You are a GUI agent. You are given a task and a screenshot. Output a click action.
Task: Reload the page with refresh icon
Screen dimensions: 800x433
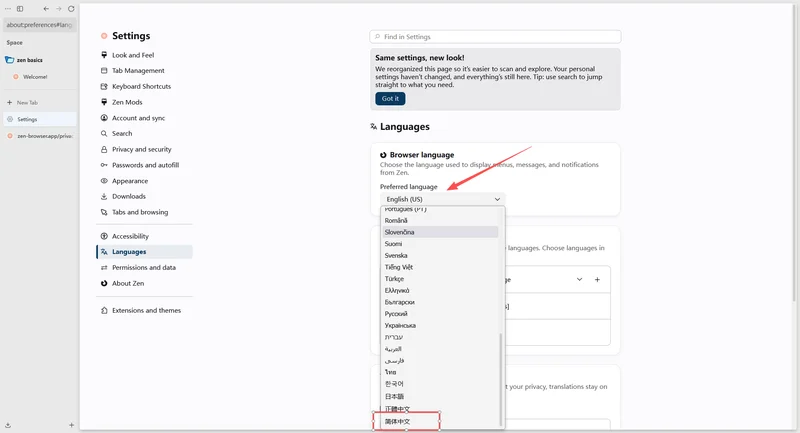71,9
